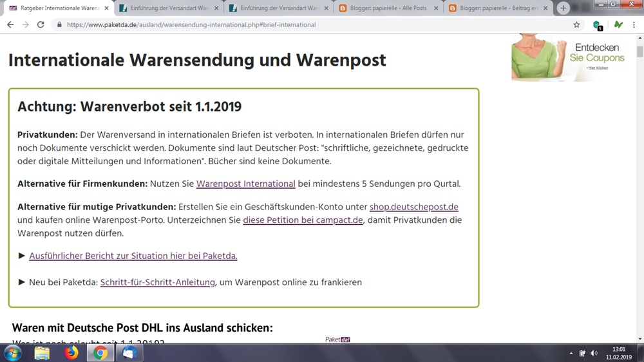Open the green extension with badge 5
Image resolution: width=644 pixels, height=362 pixels.
tap(598, 25)
